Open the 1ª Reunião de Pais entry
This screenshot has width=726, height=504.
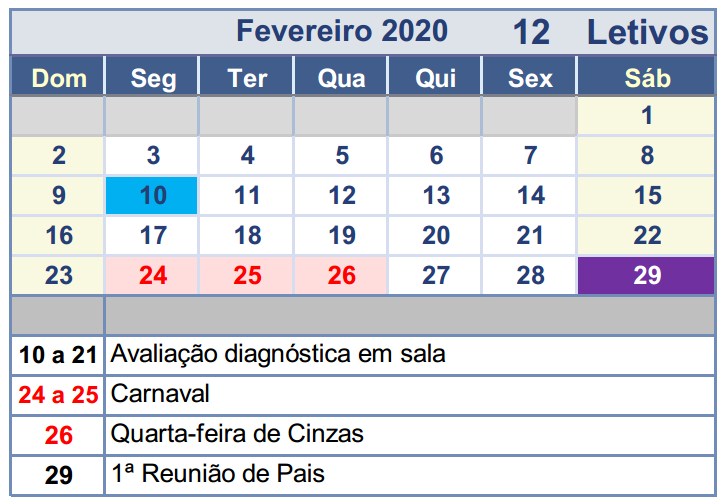pyautogui.click(x=218, y=473)
